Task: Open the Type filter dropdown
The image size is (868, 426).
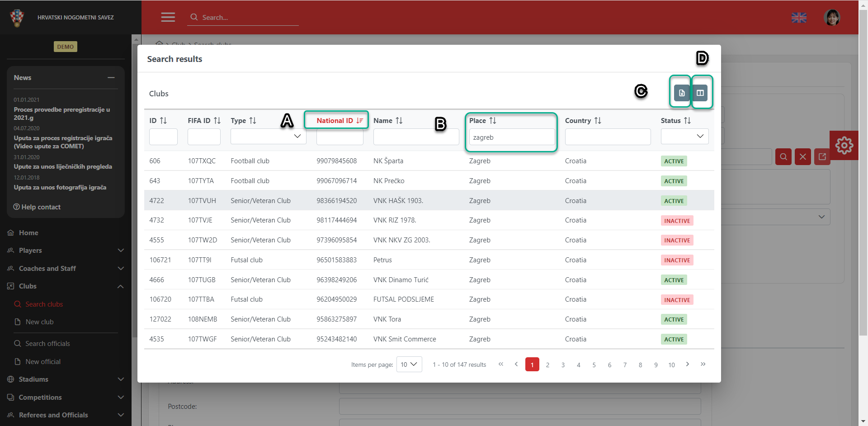Action: [268, 137]
